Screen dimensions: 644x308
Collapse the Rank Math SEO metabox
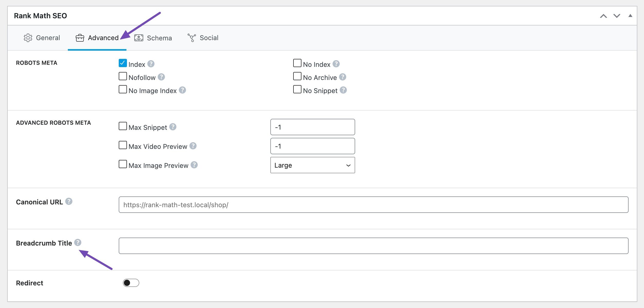pos(630,16)
